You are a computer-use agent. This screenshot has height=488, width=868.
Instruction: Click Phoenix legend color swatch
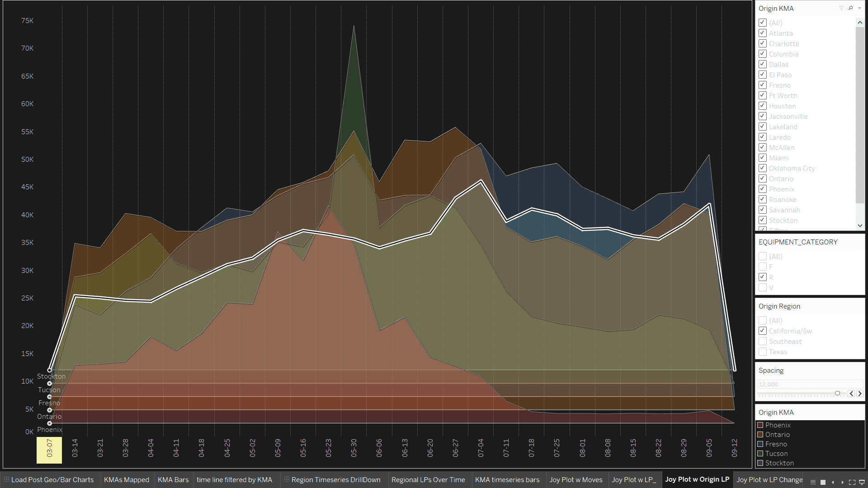(x=760, y=425)
